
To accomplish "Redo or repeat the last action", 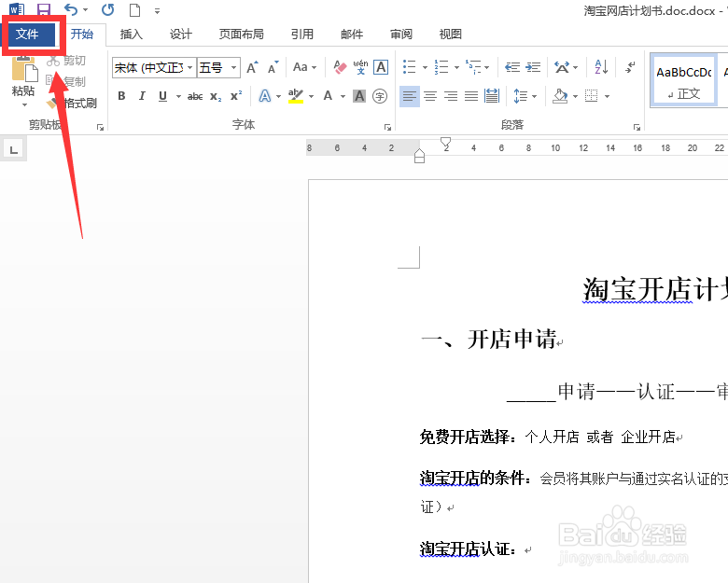I will coord(107,9).
